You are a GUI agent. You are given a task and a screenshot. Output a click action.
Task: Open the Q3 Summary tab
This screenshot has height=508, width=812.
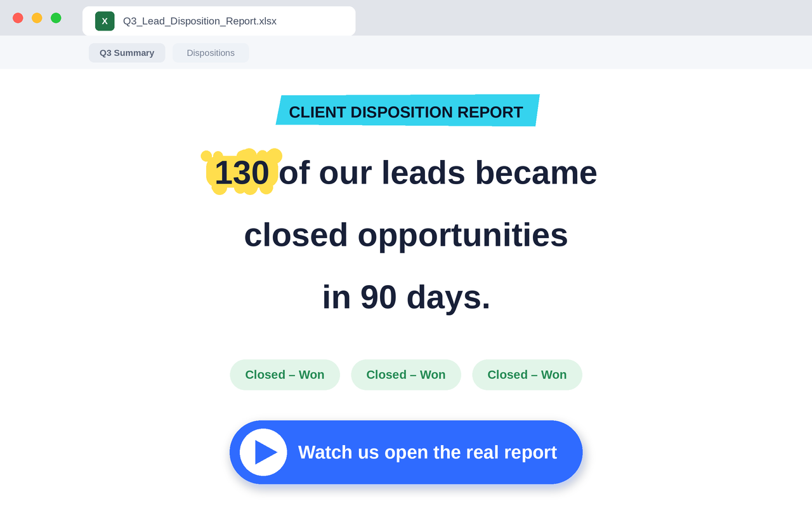tap(127, 53)
